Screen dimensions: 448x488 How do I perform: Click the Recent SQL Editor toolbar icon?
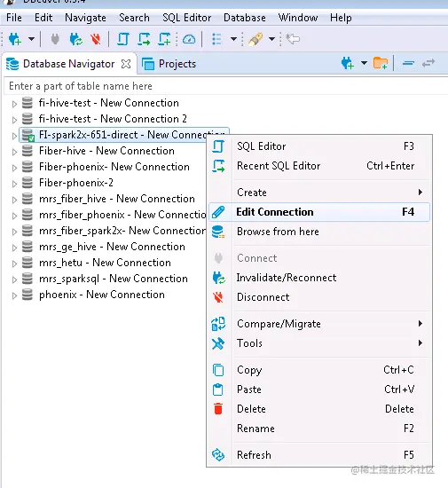coord(144,39)
